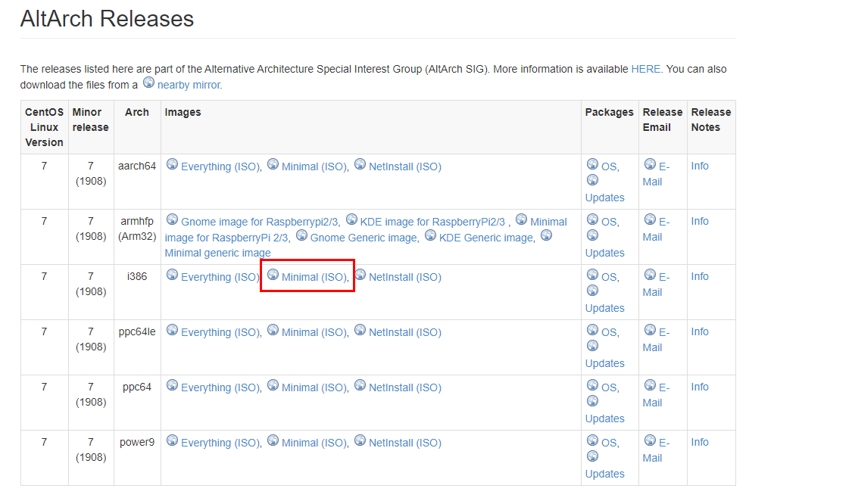
Task: Download i386 Everything (ISO)
Action: [x=220, y=277]
